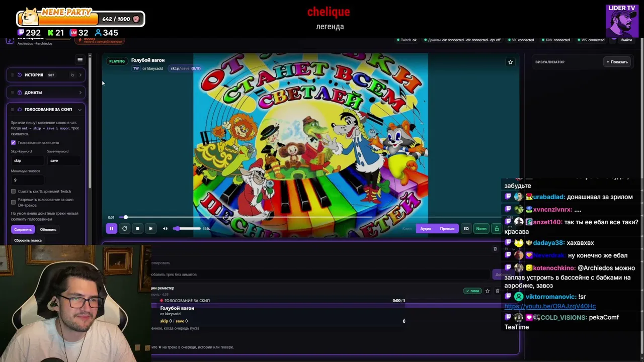Pause the playing track

(111, 228)
